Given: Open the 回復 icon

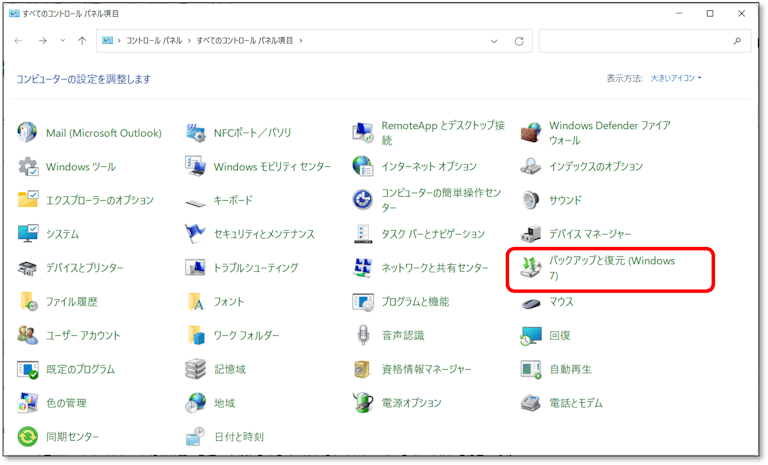Looking at the screenshot, I should click(531, 336).
